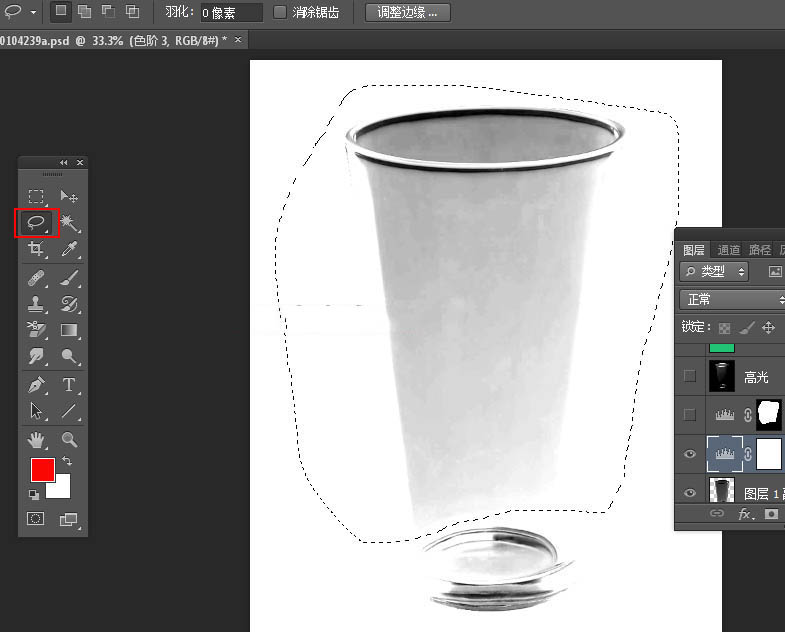Enable the 消除锯齿 anti-alias checkbox
This screenshot has width=785, height=632.
click(x=280, y=12)
